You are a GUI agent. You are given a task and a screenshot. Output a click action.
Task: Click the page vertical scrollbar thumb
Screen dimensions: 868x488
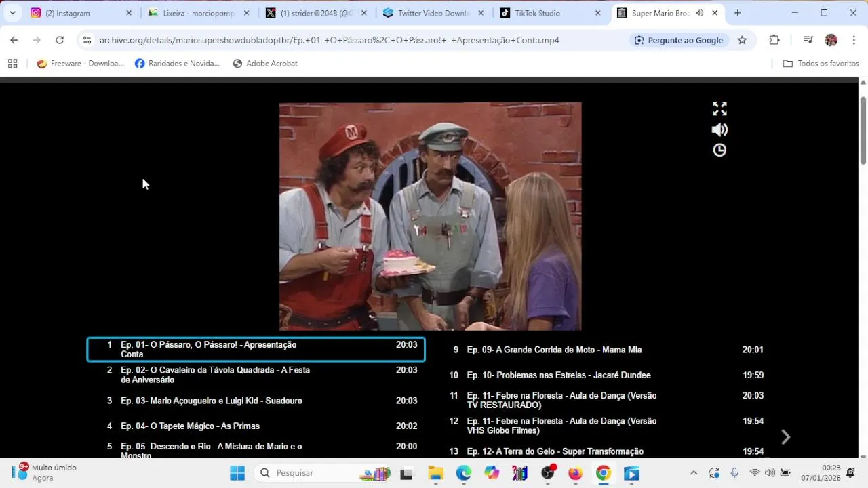click(x=863, y=130)
